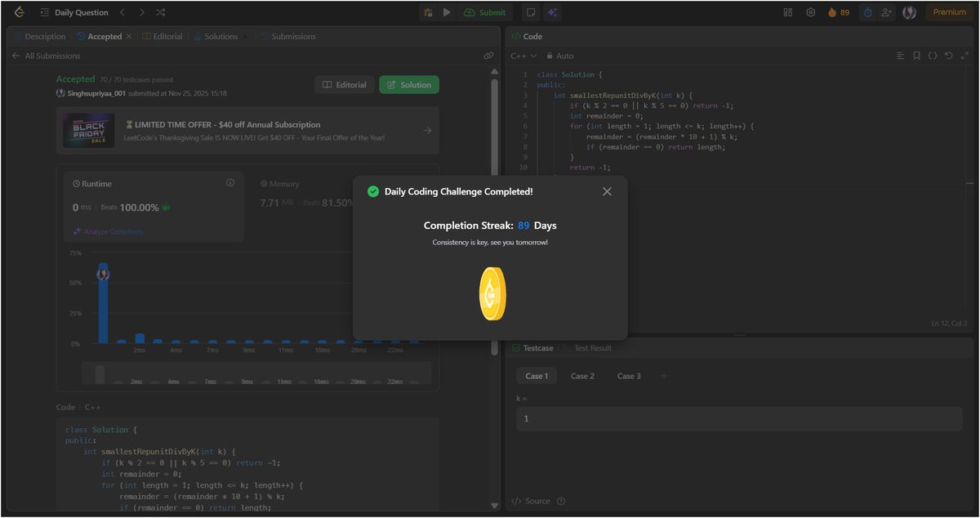Expand code editor to fullscreen

965,56
